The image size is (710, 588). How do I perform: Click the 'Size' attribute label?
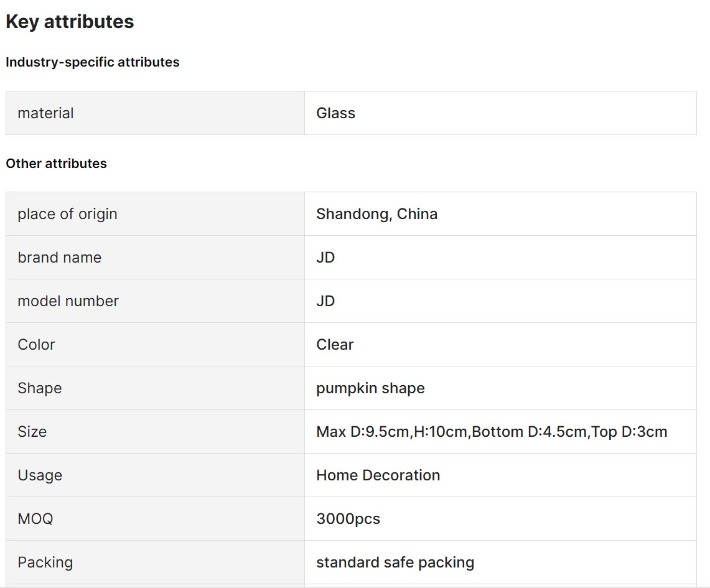pyautogui.click(x=32, y=432)
